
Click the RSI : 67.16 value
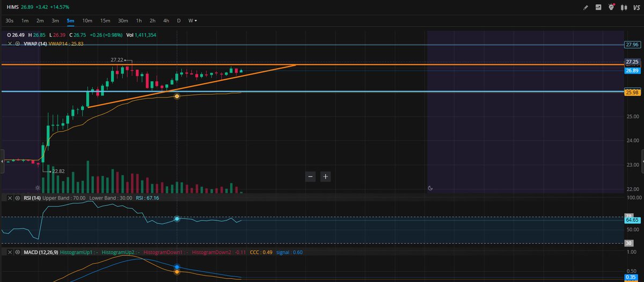[147, 198]
